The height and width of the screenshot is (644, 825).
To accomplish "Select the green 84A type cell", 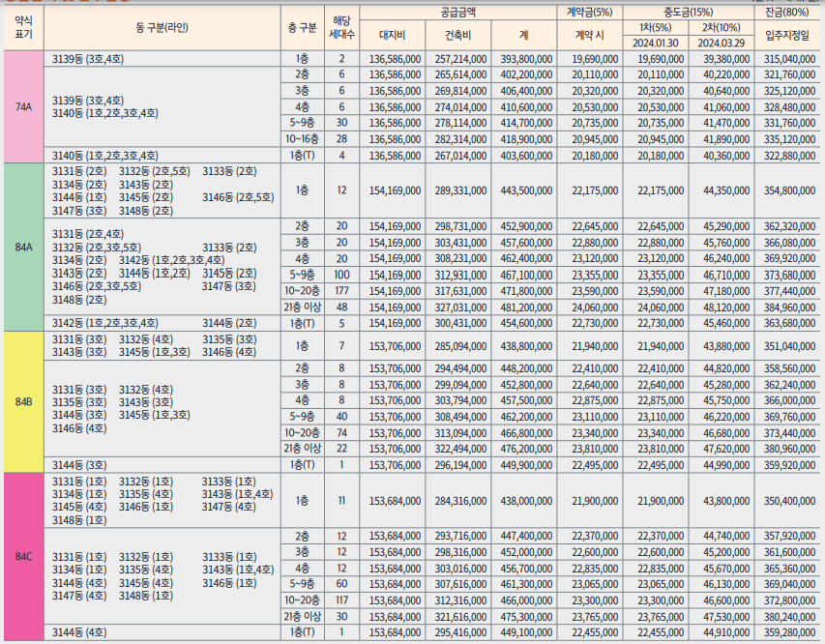I will tap(23, 247).
